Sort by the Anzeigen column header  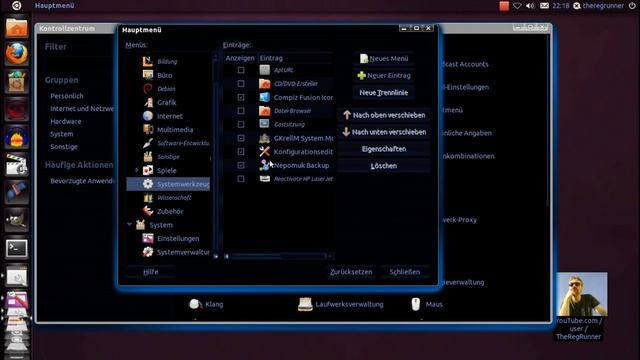click(x=240, y=58)
